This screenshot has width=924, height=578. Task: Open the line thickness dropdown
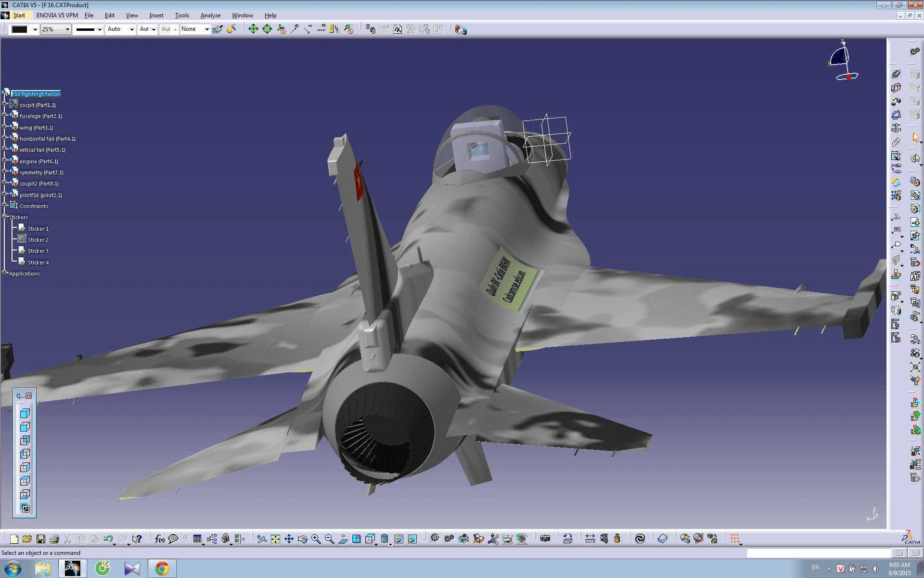point(99,29)
